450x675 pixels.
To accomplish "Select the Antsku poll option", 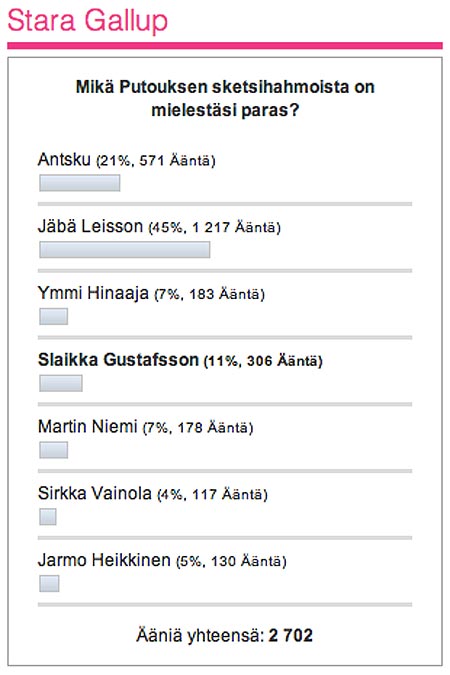I will 126,160.
